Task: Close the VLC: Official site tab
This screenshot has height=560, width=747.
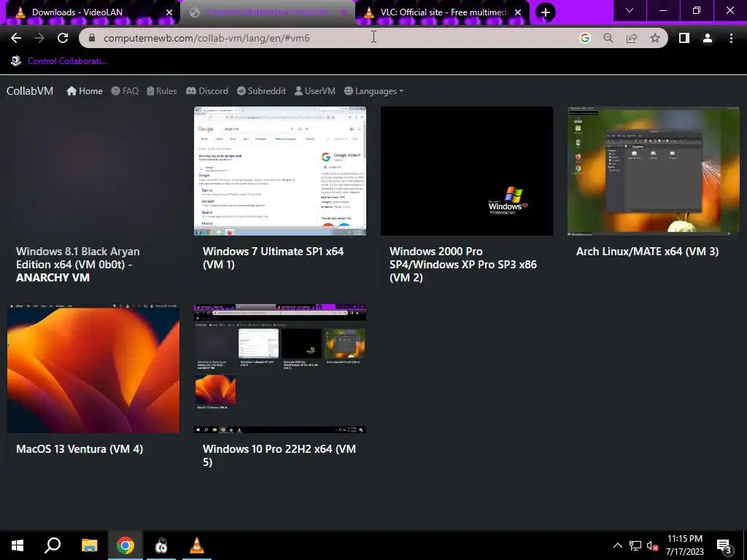Action: tap(518, 12)
